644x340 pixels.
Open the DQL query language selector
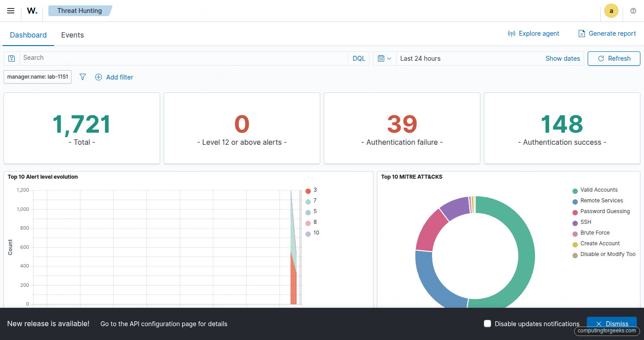coord(358,58)
